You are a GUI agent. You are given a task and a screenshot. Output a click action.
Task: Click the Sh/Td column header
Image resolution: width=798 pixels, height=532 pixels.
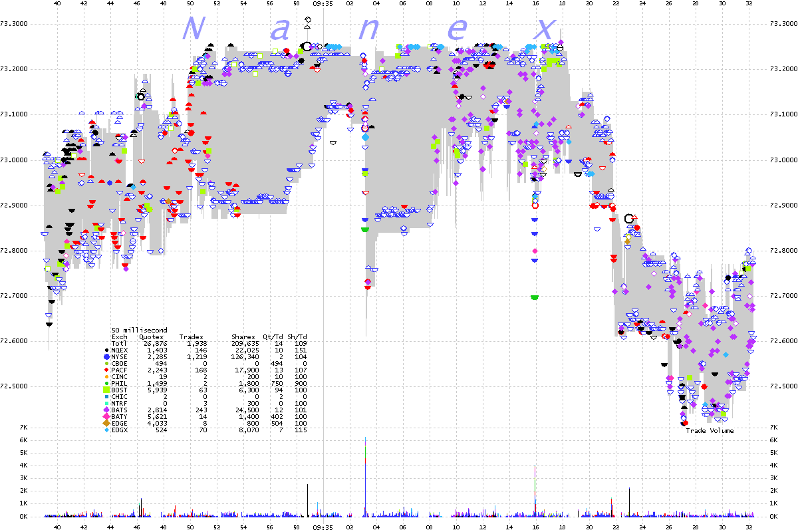coord(297,336)
